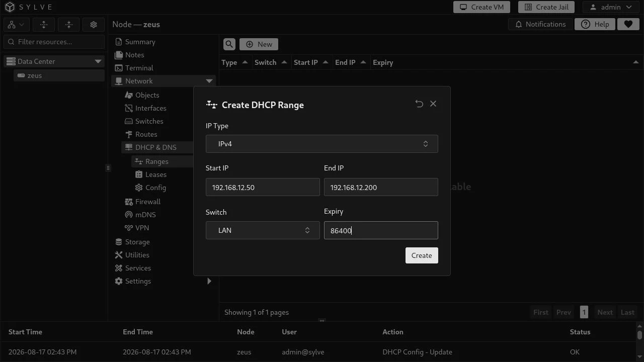Click the reset arrow icon in dialog
Viewport: 644px width, 362px height.
click(x=419, y=104)
